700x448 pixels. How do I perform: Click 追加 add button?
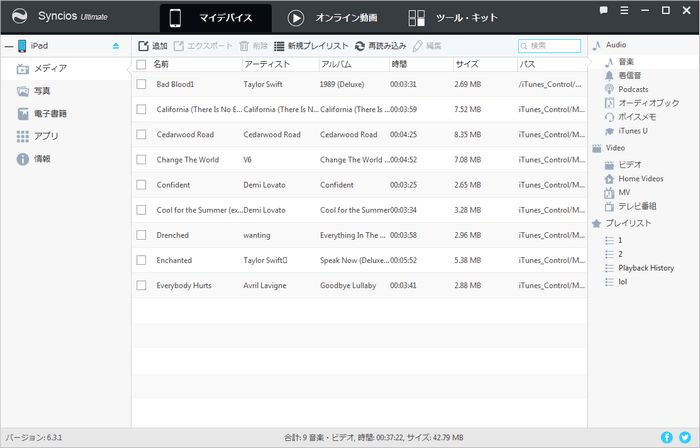tap(153, 46)
